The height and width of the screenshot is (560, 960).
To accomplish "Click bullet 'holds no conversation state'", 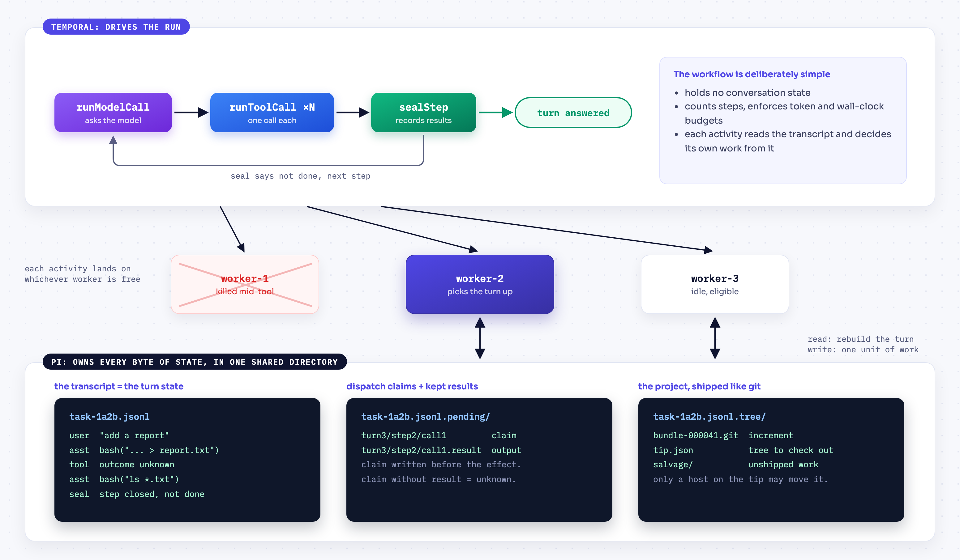I will (x=747, y=92).
